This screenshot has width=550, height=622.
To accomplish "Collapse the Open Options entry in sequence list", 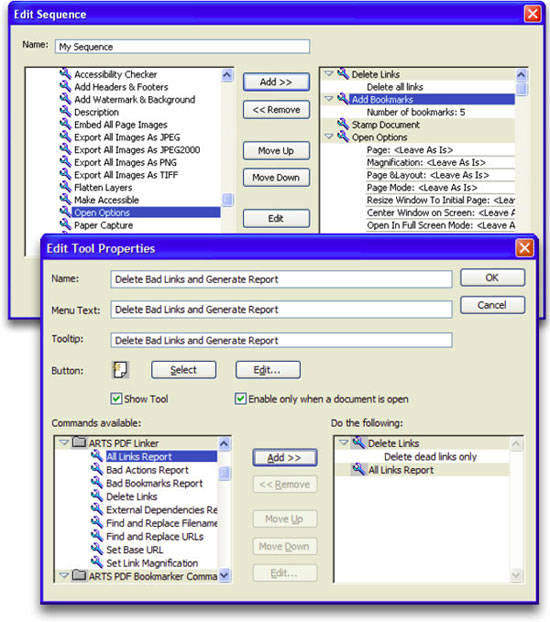I will pyautogui.click(x=329, y=136).
